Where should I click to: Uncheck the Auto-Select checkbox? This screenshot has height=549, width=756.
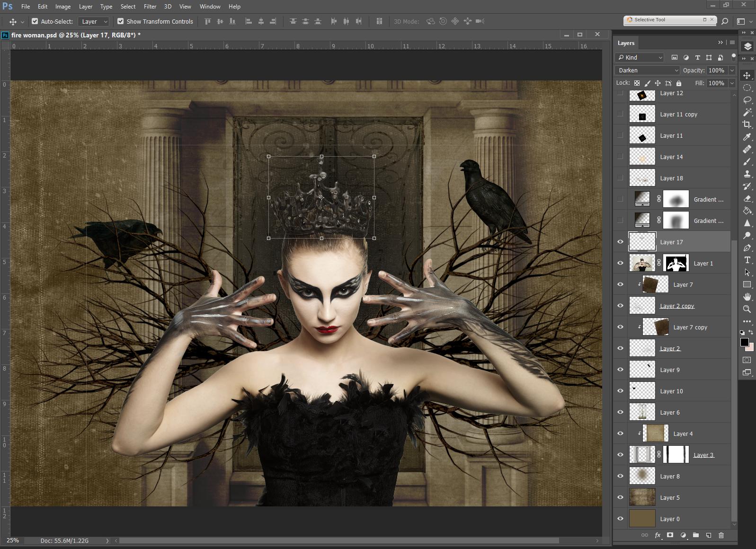pos(35,21)
